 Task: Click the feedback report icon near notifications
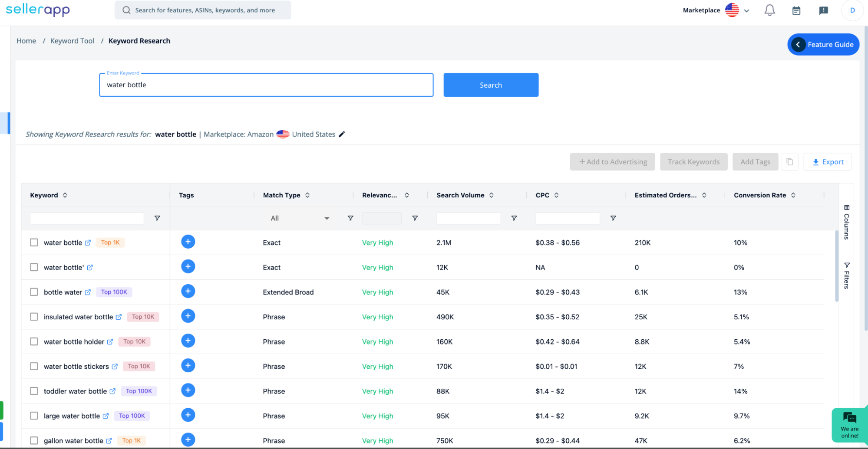(823, 10)
